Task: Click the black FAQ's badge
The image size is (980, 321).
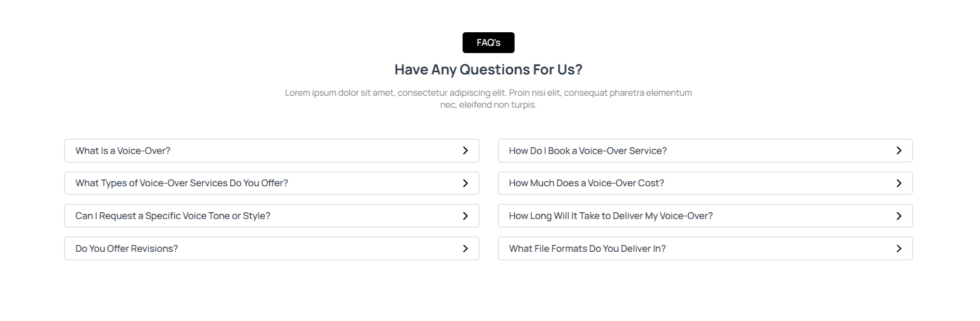Action: point(488,43)
